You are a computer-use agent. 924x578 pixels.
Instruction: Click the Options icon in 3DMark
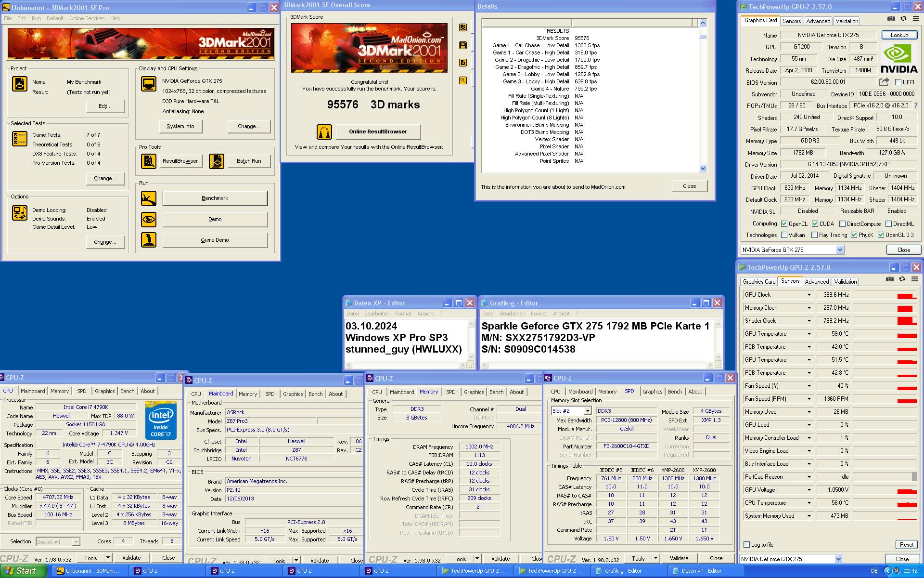click(x=20, y=213)
